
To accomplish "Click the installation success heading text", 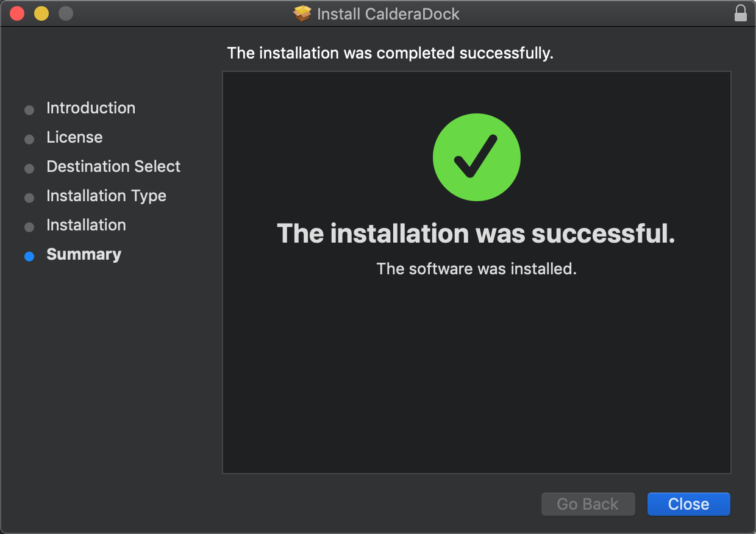I will tap(476, 233).
